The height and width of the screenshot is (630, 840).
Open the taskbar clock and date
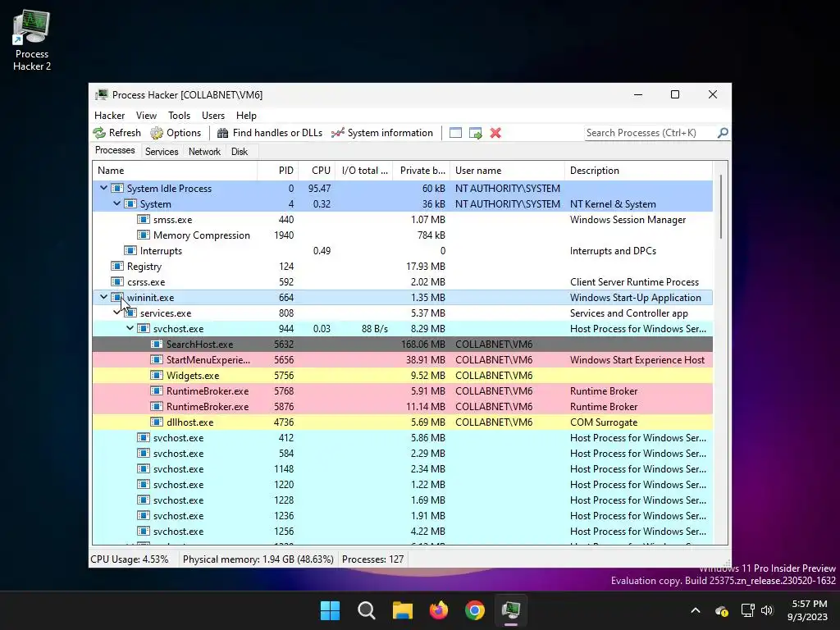point(809,610)
